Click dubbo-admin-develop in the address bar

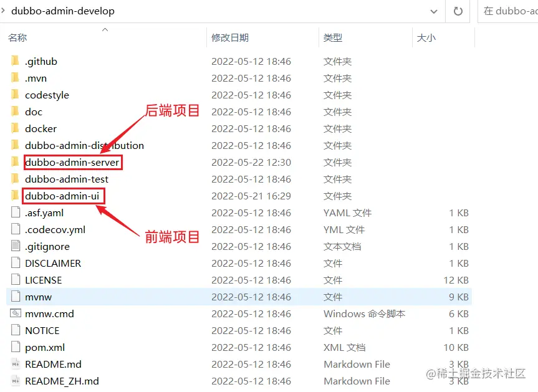63,11
